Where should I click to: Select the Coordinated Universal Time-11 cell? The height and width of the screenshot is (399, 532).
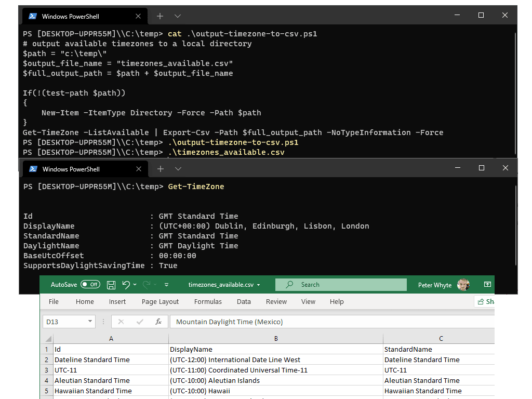(276, 370)
